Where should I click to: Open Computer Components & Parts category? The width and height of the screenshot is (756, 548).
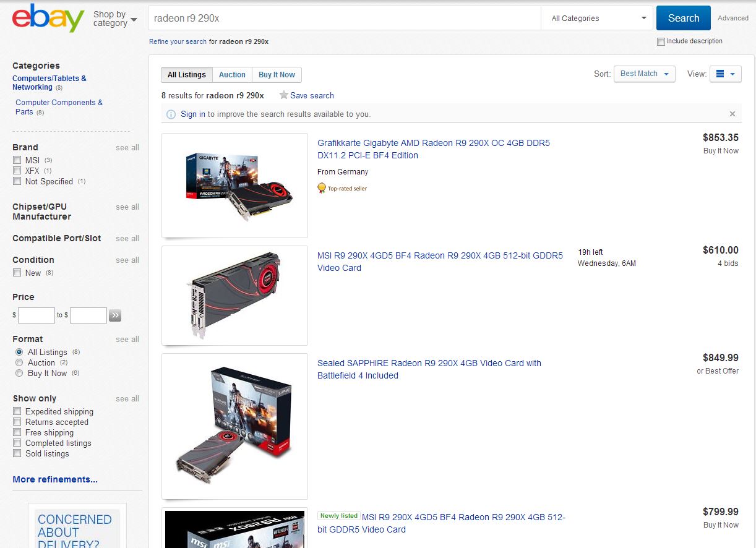point(59,107)
